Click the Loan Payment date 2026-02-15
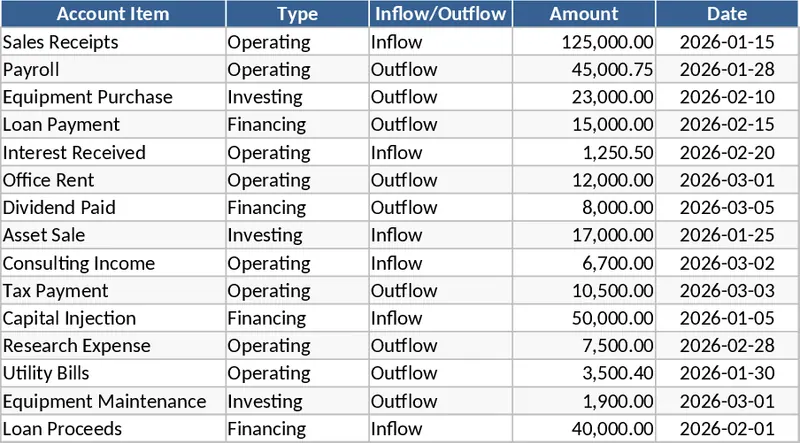Image resolution: width=800 pixels, height=443 pixels. (727, 125)
